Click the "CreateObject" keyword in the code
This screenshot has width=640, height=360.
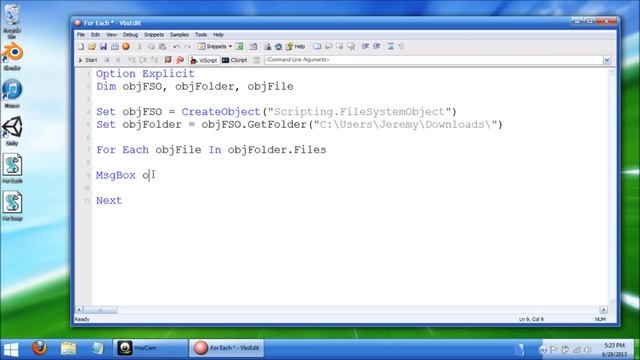(221, 112)
